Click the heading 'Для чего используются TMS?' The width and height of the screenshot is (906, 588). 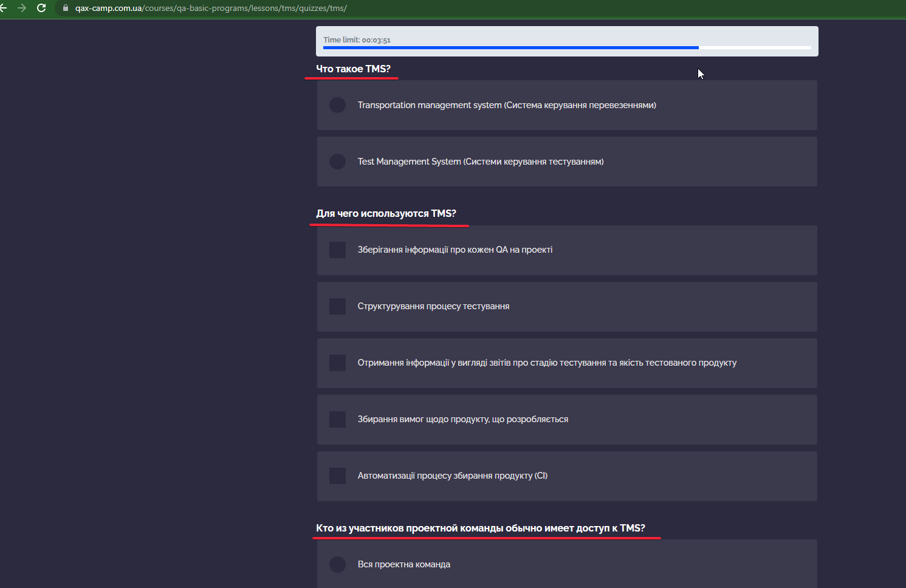pos(386,213)
